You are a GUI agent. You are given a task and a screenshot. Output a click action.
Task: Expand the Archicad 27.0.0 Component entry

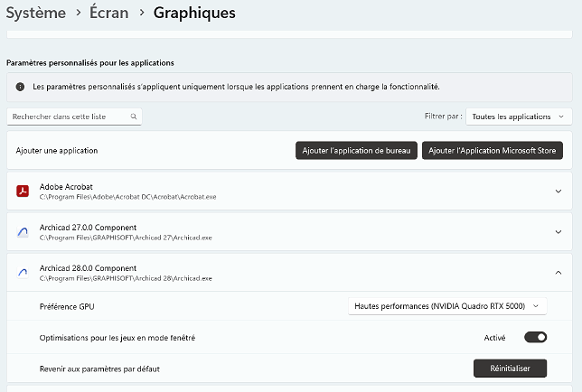[x=559, y=232]
